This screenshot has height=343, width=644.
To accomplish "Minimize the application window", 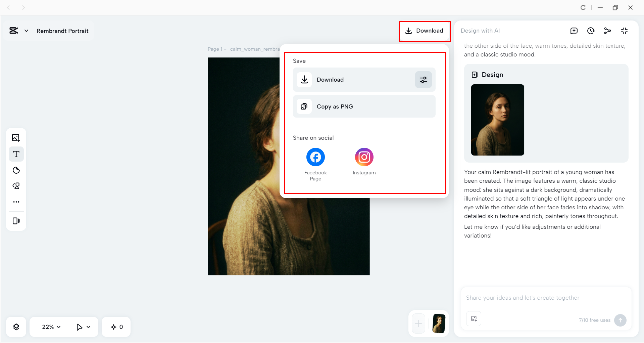I will 600,7.
